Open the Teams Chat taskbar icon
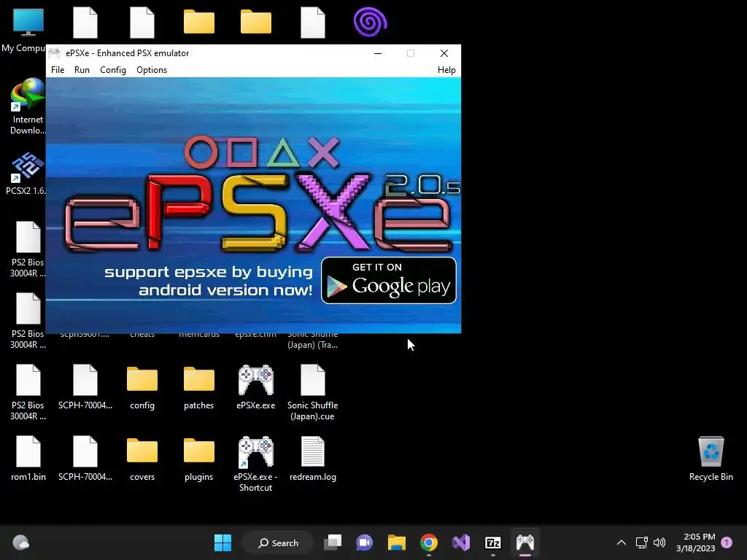 [x=365, y=542]
